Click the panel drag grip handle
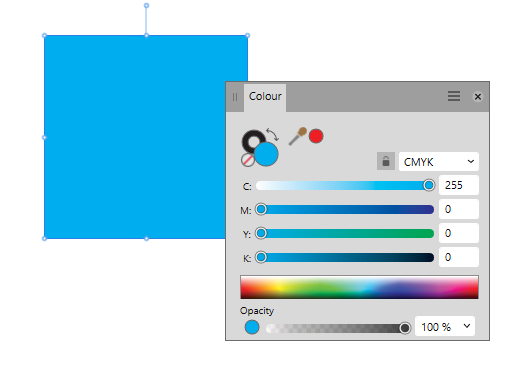The image size is (522, 372). coord(235,97)
